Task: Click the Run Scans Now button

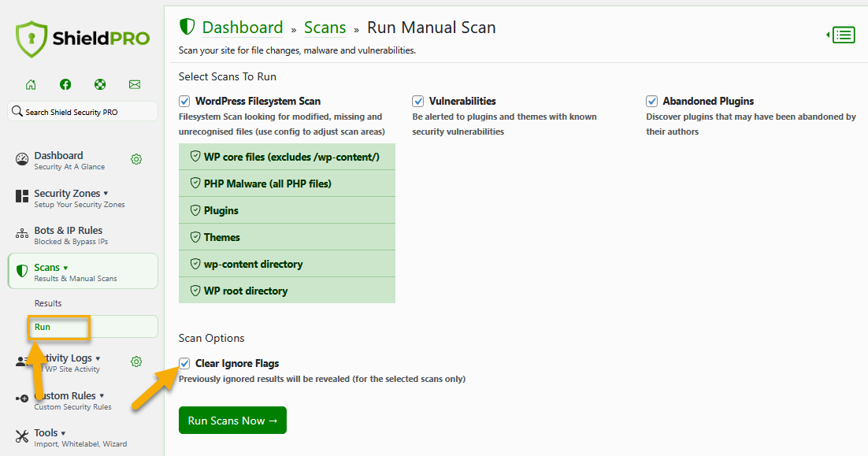Action: (232, 421)
